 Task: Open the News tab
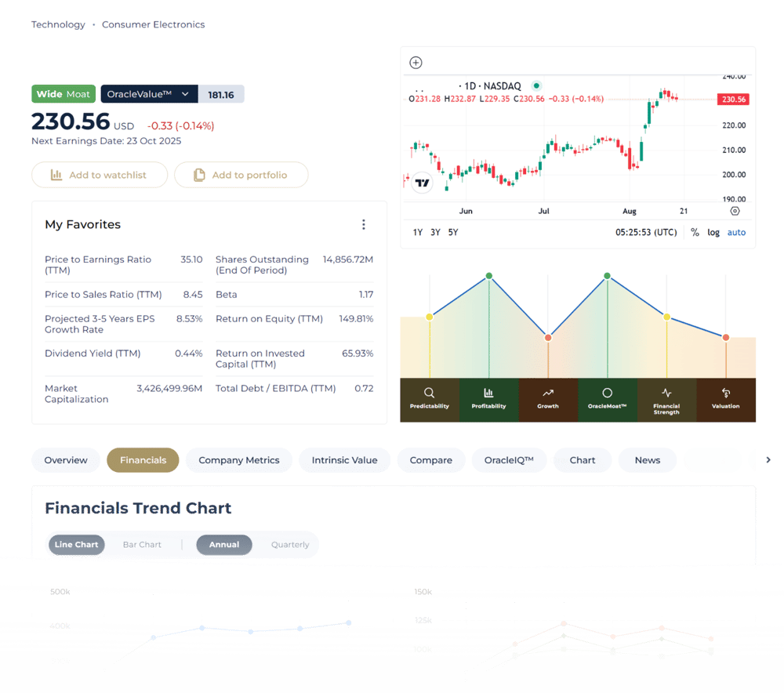coord(648,460)
